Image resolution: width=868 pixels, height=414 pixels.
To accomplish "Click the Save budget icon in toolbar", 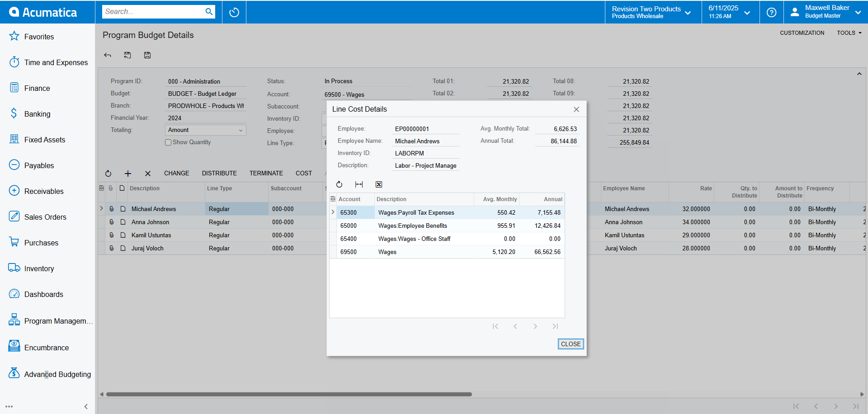I will click(147, 55).
